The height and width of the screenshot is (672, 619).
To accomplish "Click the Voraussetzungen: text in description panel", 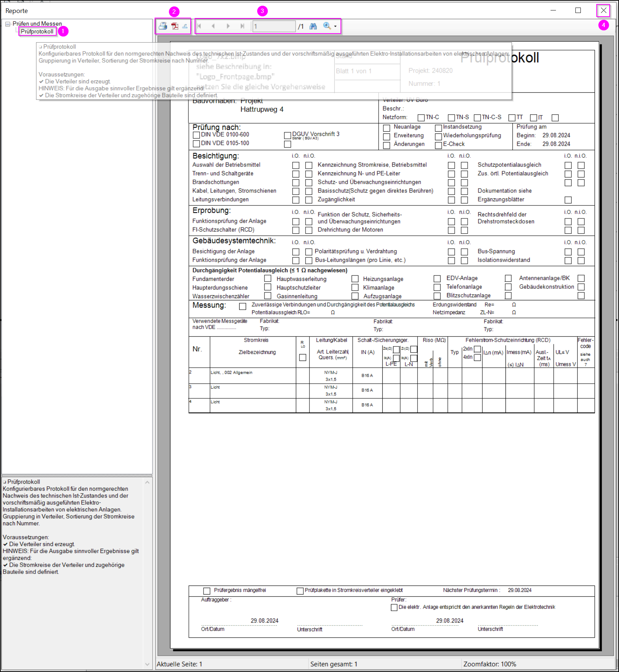I will tap(26, 537).
